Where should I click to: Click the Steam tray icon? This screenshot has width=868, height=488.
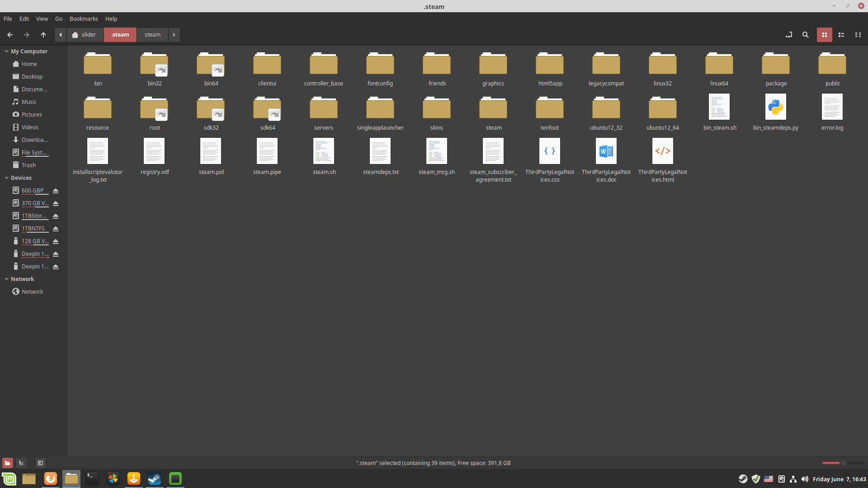(743, 479)
